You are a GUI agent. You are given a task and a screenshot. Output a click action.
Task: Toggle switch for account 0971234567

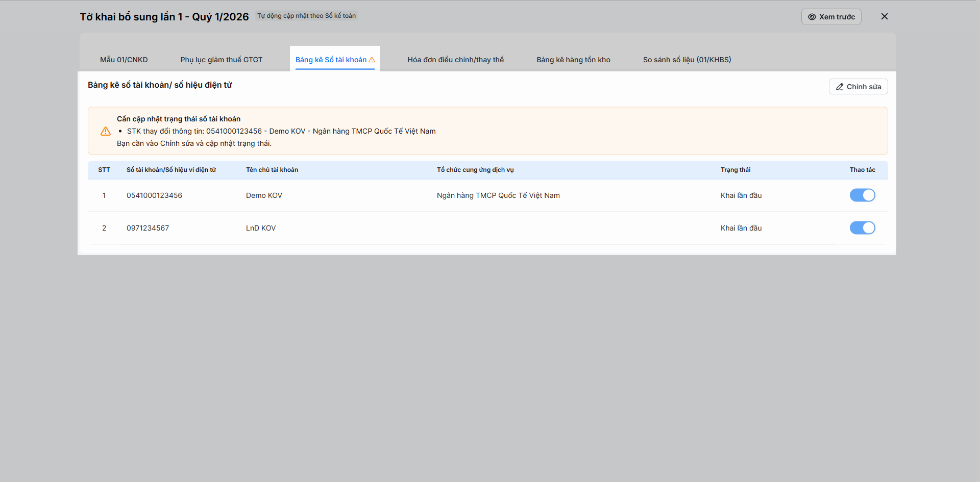(862, 228)
